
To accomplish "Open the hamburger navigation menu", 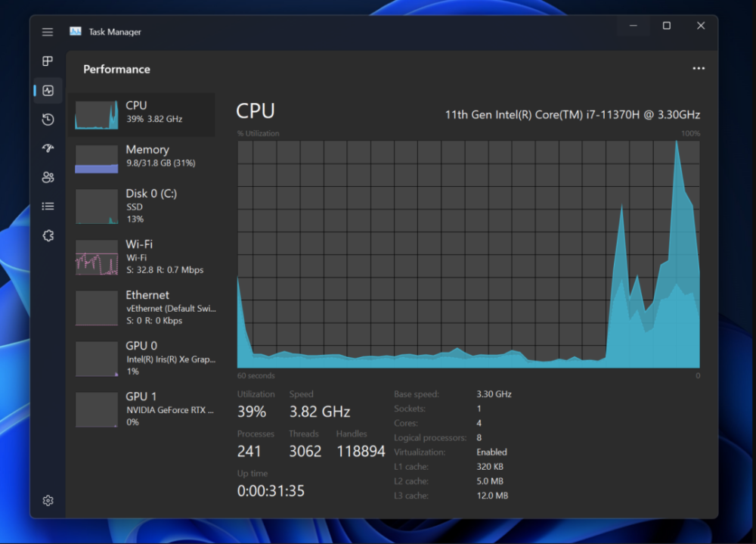I will point(47,32).
